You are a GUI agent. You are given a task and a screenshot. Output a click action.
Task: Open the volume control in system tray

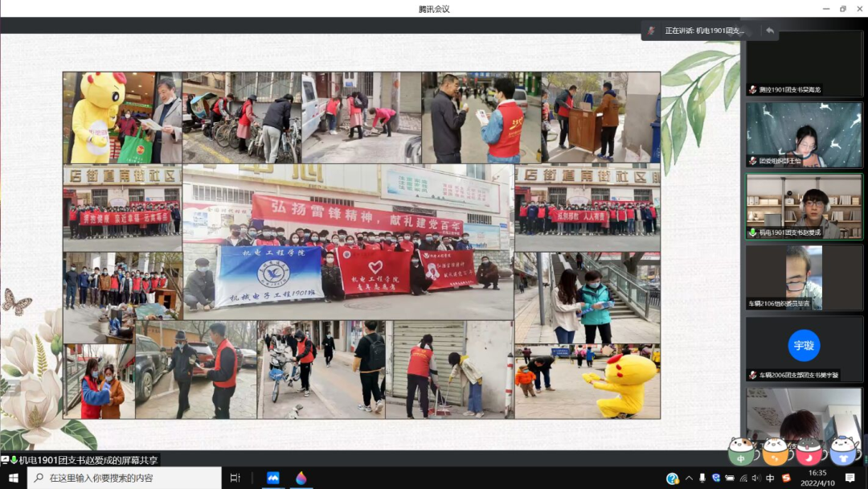pyautogui.click(x=756, y=479)
